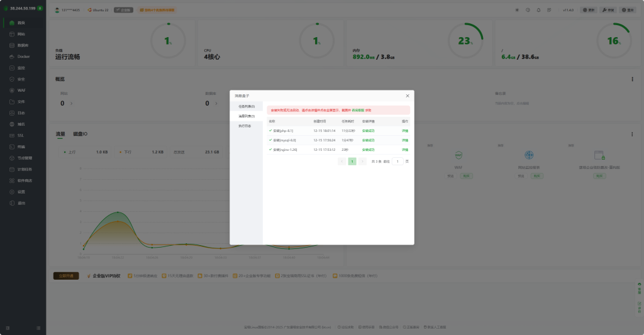Click the 安装成功 status for php-8.1
The width and height of the screenshot is (644, 335).
click(368, 131)
